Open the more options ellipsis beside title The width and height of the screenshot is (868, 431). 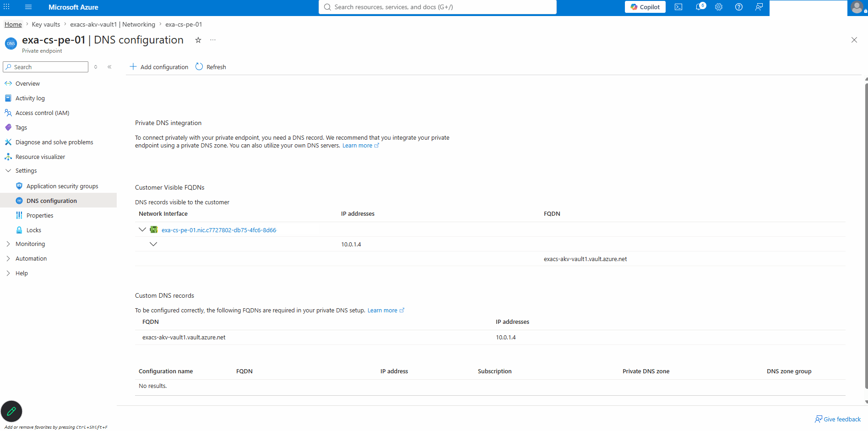tap(213, 40)
